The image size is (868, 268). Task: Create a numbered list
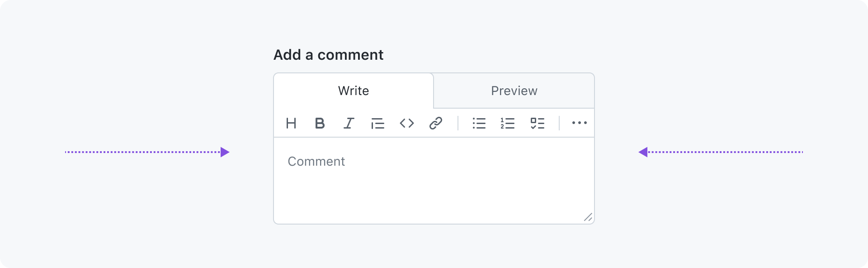tap(508, 123)
